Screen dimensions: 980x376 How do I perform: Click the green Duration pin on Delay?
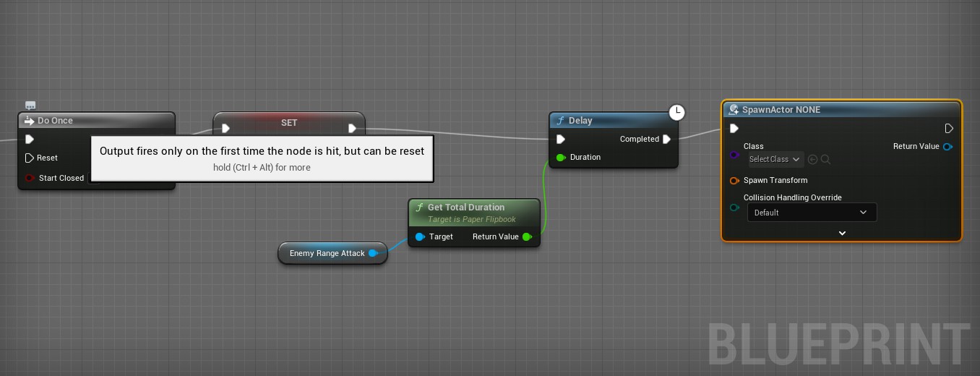pos(561,157)
